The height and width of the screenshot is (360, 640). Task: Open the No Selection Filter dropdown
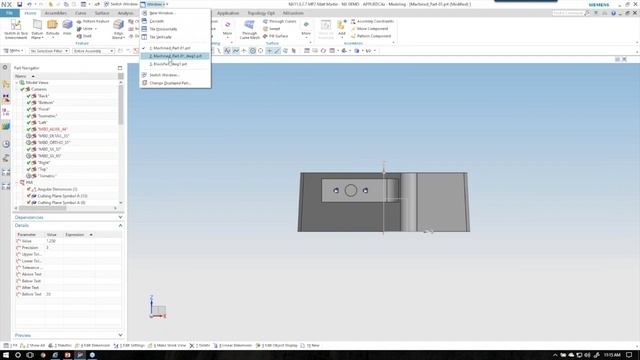pyautogui.click(x=49, y=51)
